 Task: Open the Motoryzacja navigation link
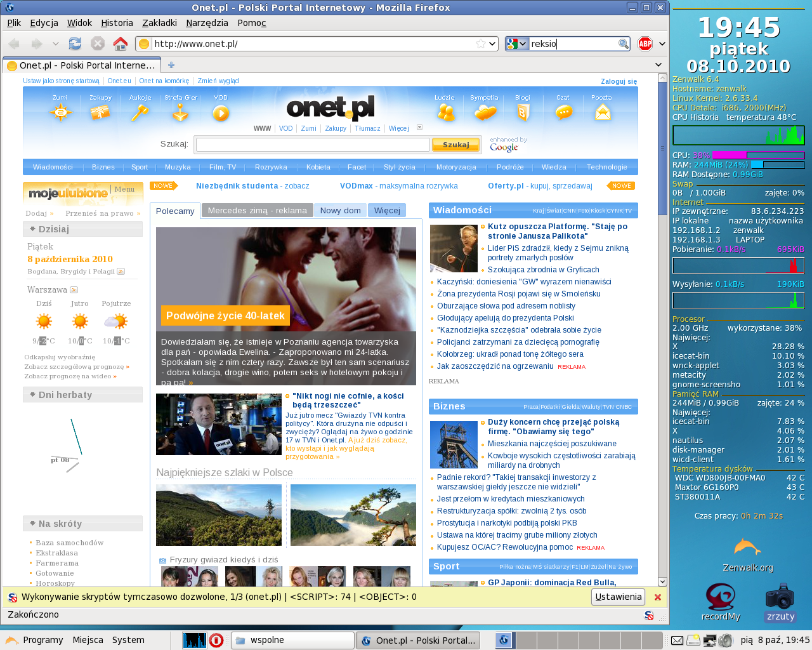click(x=456, y=167)
